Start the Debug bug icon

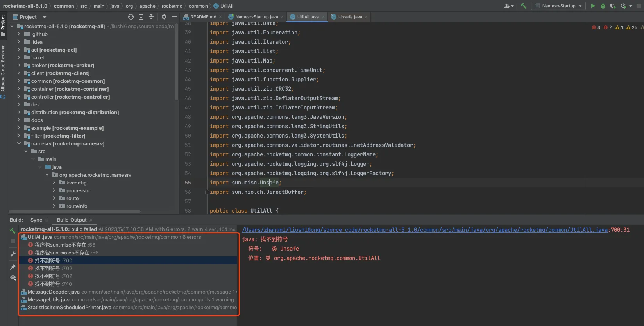coord(603,6)
